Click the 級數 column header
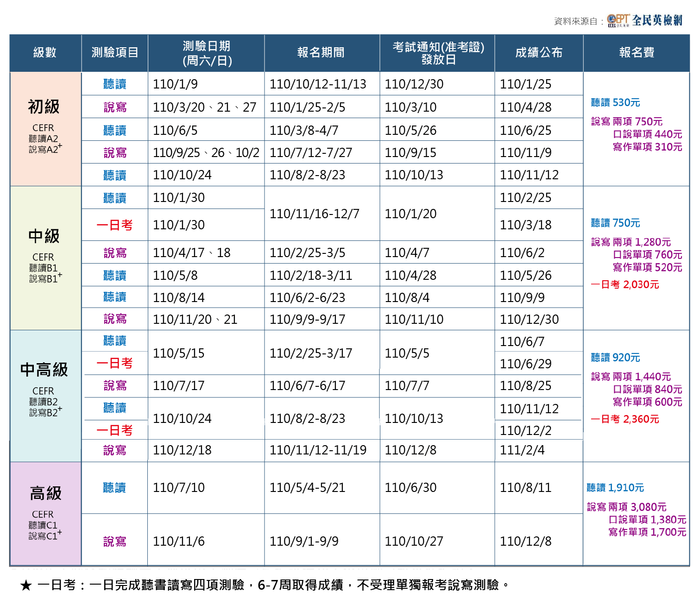 point(45,53)
